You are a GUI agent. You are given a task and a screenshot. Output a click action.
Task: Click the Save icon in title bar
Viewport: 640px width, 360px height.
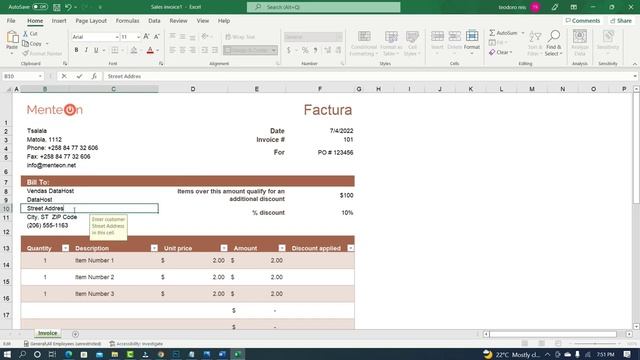[57, 7]
